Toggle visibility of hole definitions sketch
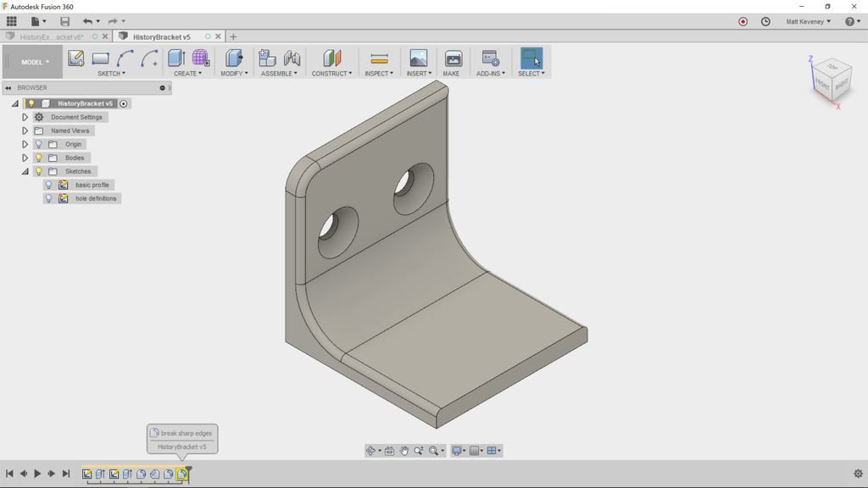This screenshot has width=868, height=488. tap(49, 198)
